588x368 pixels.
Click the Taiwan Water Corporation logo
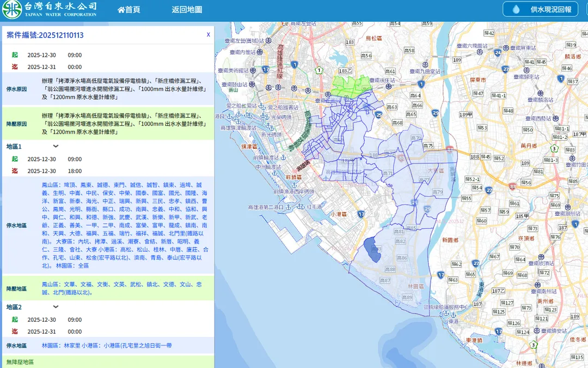pyautogui.click(x=49, y=10)
